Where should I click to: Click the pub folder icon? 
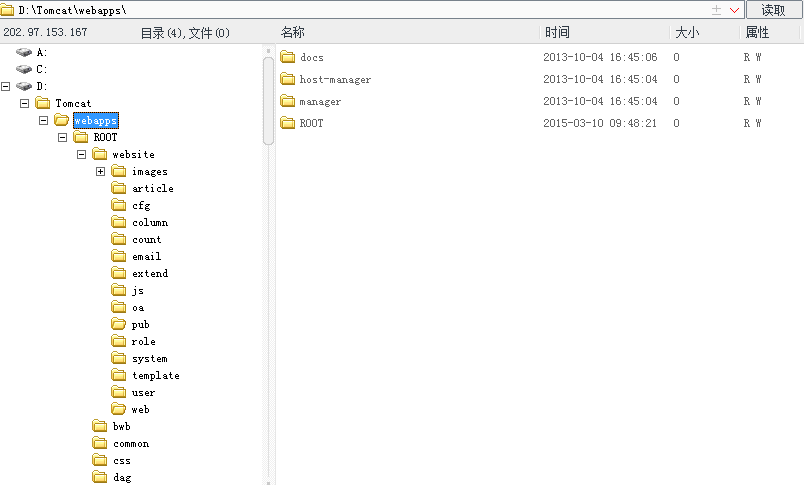click(x=118, y=324)
